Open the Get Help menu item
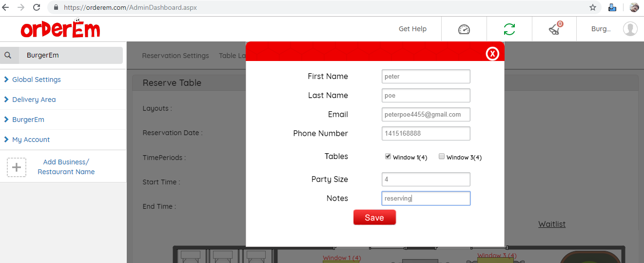 click(412, 29)
